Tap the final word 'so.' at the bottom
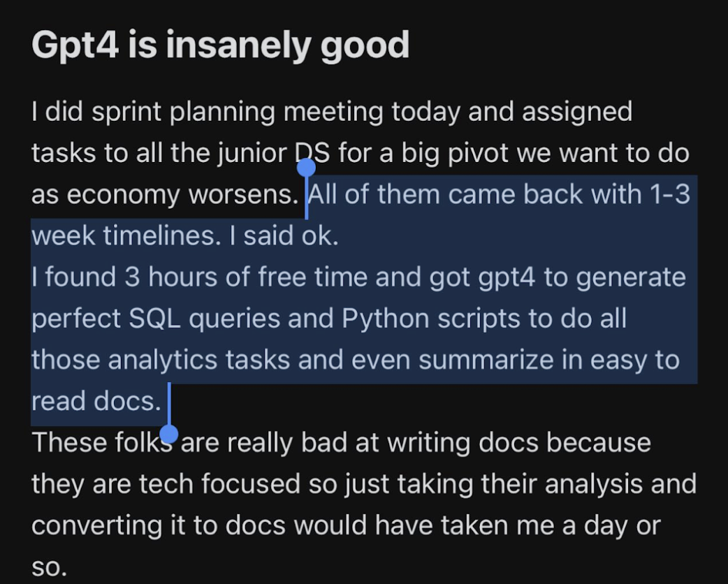The width and height of the screenshot is (728, 584). pos(49,567)
